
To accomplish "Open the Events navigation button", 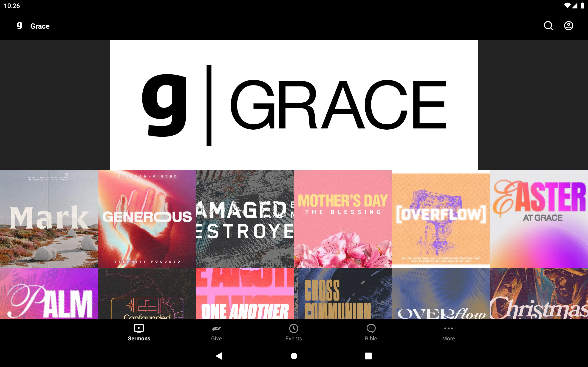I will (293, 332).
